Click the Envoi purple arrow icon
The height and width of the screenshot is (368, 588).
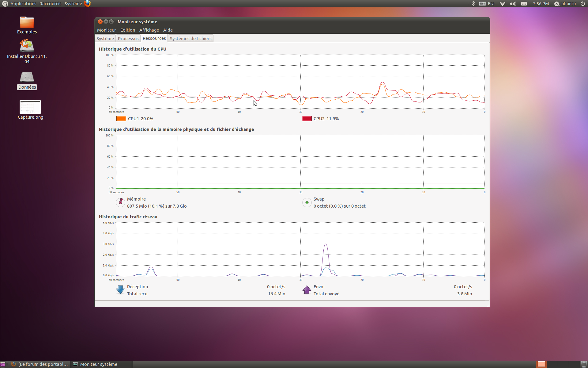point(307,289)
